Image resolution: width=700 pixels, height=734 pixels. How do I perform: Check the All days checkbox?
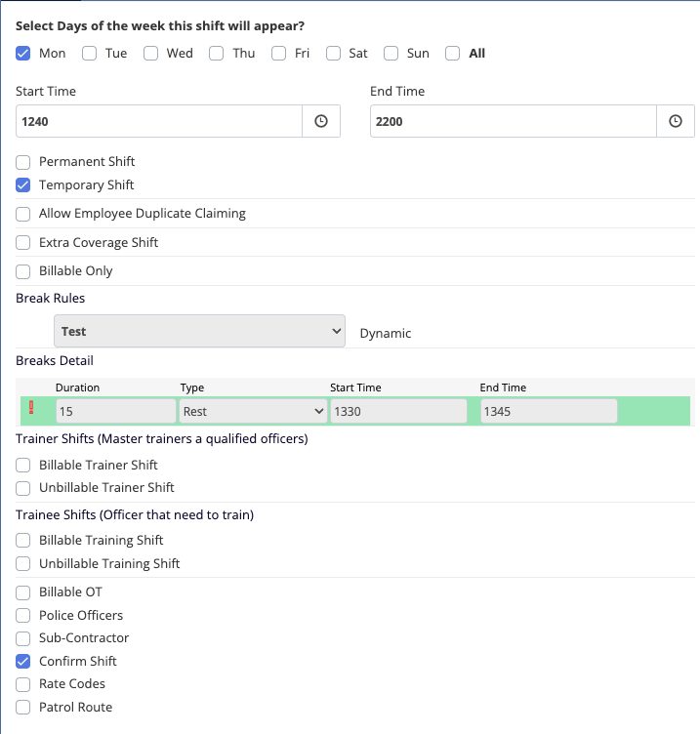pos(453,54)
